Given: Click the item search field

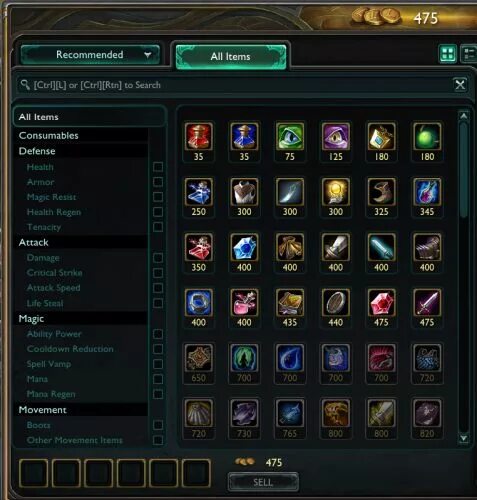Looking at the screenshot, I should 235,85.
